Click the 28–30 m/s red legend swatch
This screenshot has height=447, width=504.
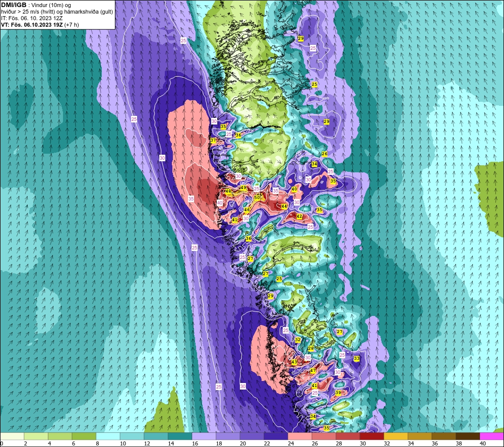click(x=348, y=436)
